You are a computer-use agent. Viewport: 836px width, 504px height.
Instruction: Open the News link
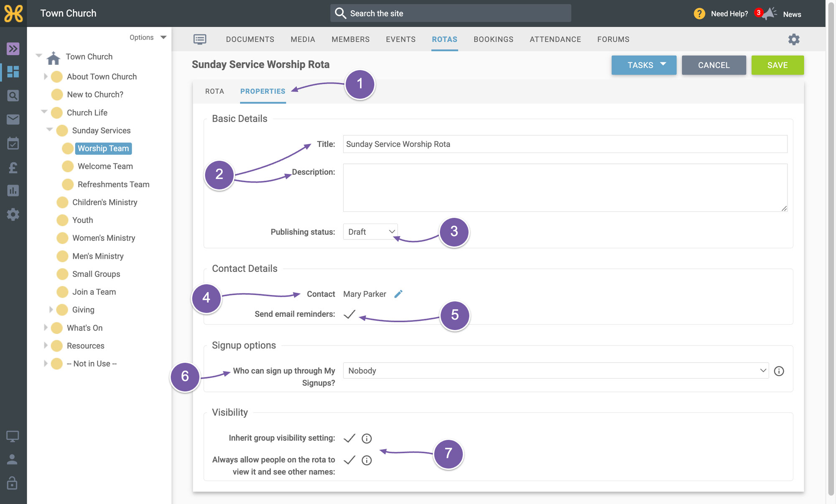[792, 14]
